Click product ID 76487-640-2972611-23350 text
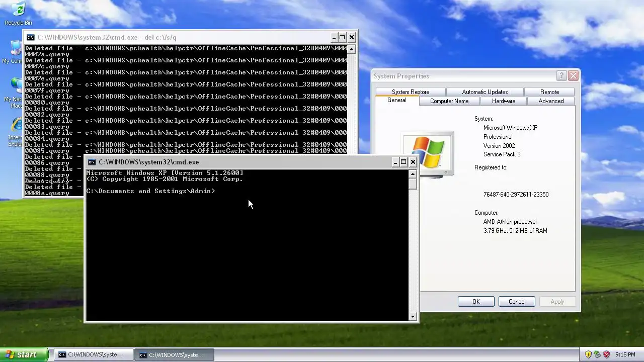Image resolution: width=644 pixels, height=362 pixels. coord(516,195)
